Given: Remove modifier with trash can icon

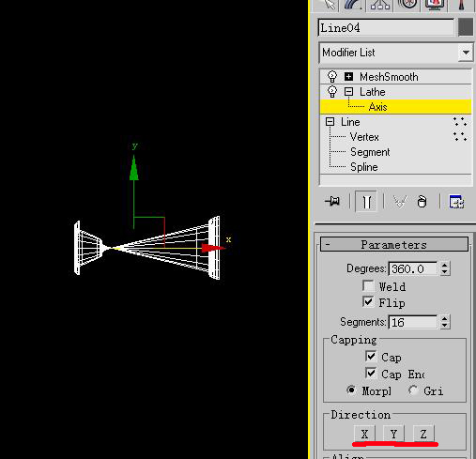Looking at the screenshot, I should tap(422, 202).
